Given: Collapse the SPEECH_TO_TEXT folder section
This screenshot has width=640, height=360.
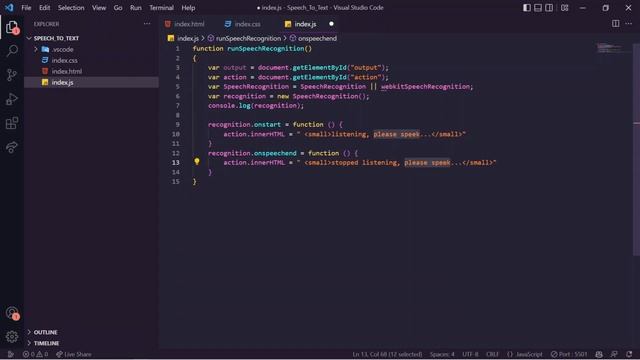Looking at the screenshot, I should click(56, 38).
